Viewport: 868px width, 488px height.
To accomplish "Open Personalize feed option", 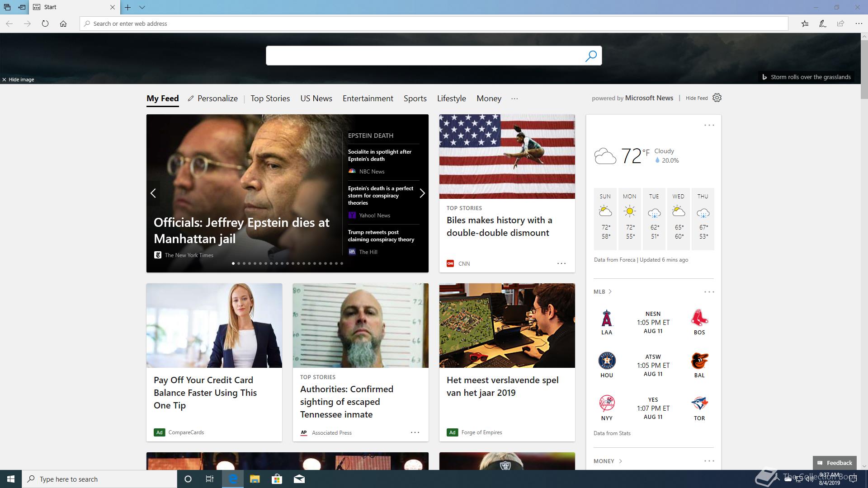I will [213, 99].
